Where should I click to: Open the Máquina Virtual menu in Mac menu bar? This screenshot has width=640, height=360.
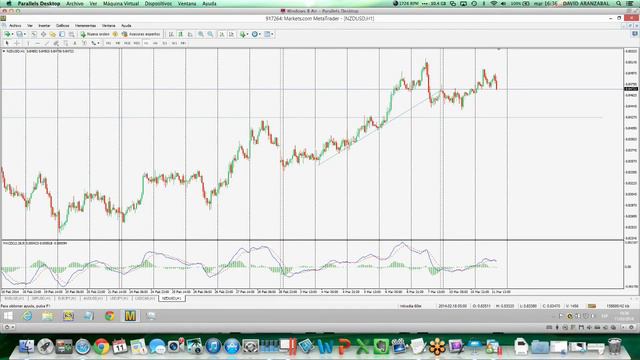point(121,3)
